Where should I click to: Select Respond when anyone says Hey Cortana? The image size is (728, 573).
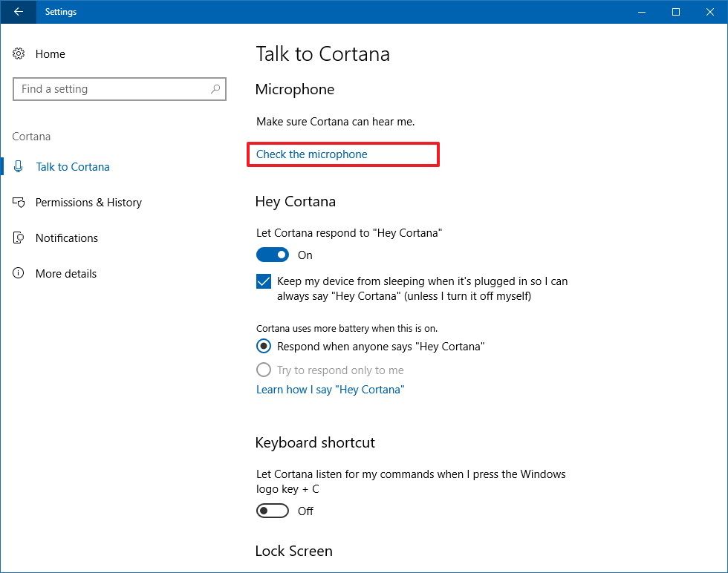pyautogui.click(x=264, y=346)
